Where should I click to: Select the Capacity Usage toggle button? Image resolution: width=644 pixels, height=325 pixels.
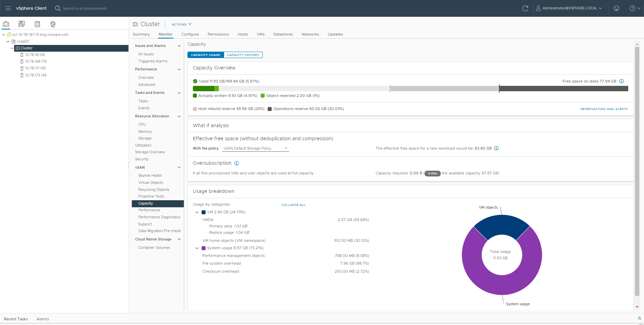click(x=206, y=55)
